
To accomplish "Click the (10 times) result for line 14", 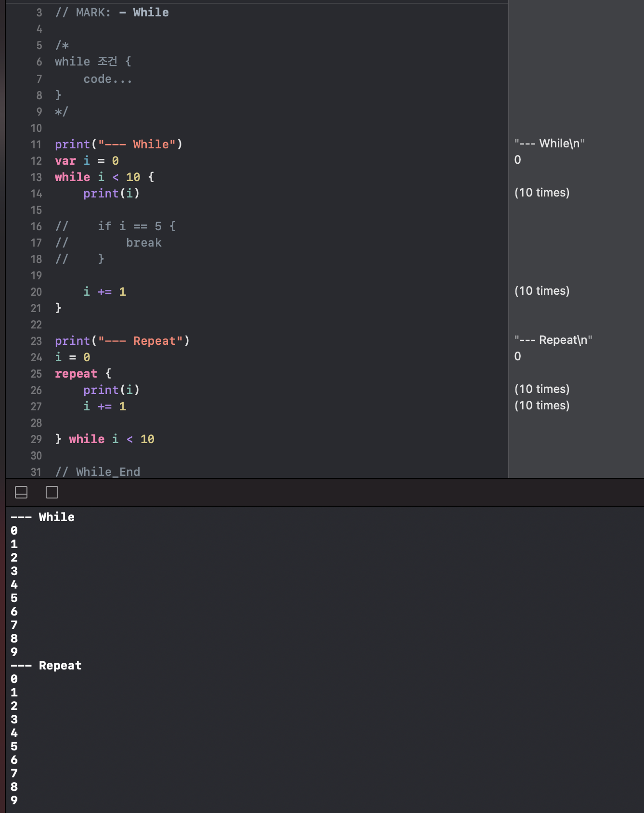I will (542, 193).
